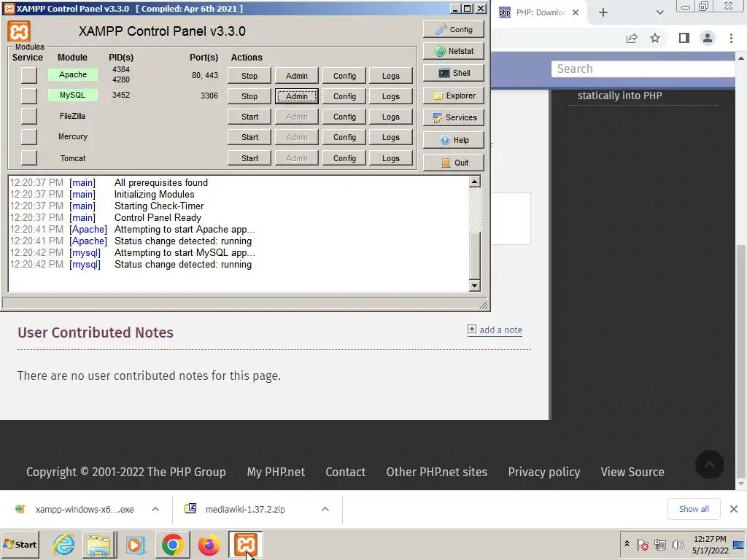View MySQL Logs
This screenshot has width=747, height=560.
coord(391,96)
